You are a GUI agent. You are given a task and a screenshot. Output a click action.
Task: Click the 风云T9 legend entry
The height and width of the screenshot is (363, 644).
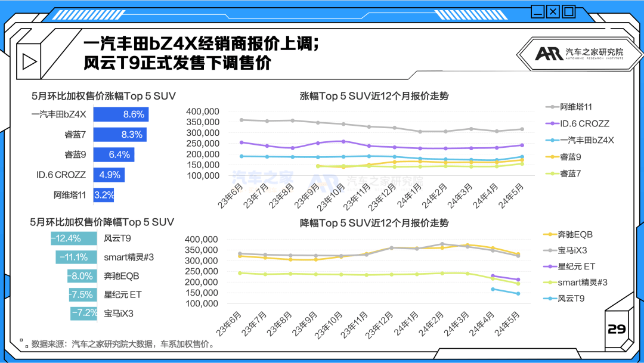[564, 299]
